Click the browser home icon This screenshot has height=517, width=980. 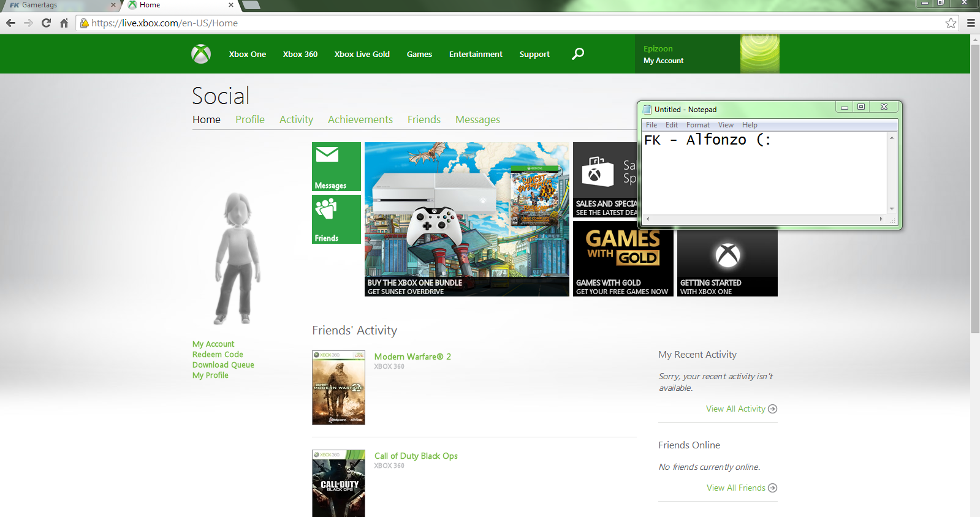pyautogui.click(x=64, y=23)
